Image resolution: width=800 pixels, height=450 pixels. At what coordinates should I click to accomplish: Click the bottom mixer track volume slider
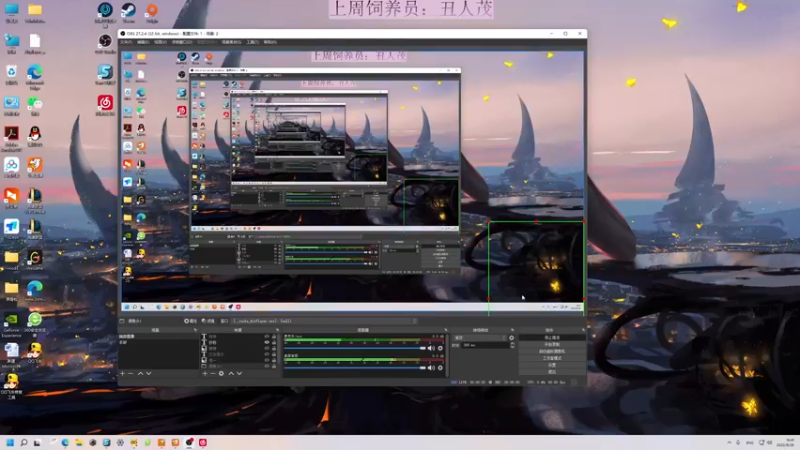pos(355,367)
